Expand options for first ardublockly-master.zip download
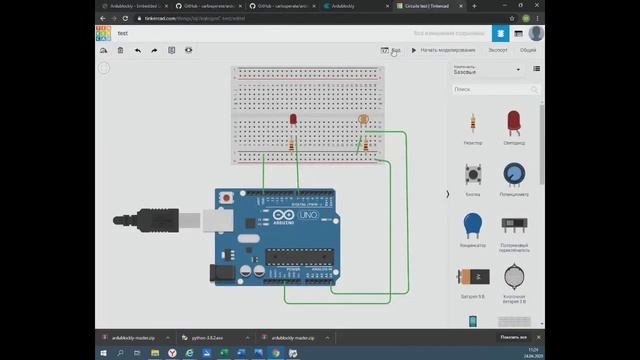The height and width of the screenshot is (360, 640). 168,338
